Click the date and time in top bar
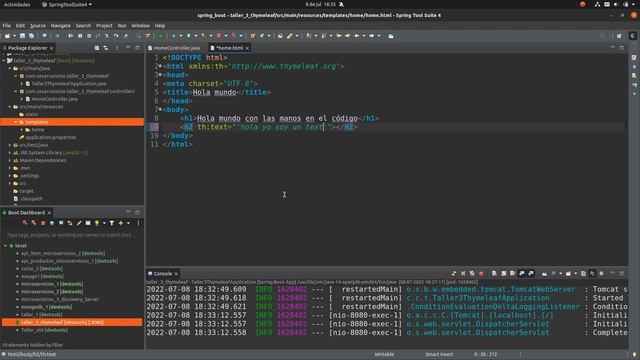 pyautogui.click(x=321, y=4)
